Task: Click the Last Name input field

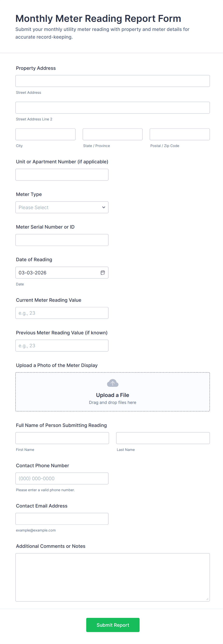Action: click(x=163, y=438)
